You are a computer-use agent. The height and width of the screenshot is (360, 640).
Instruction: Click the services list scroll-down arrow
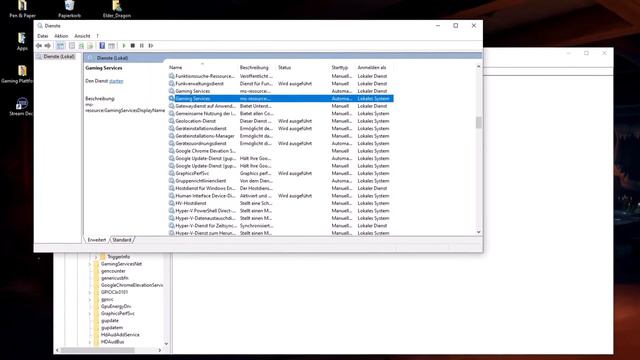click(x=478, y=232)
